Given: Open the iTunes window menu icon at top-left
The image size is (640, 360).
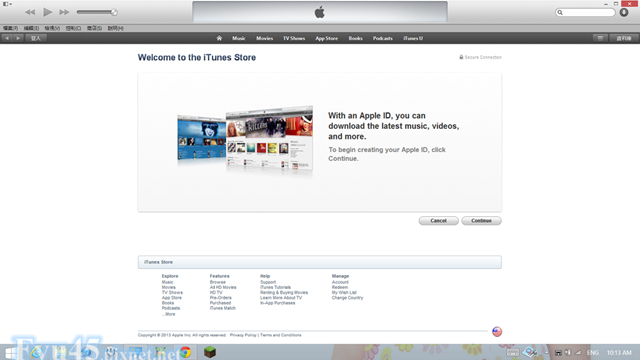Looking at the screenshot, I should click(x=7, y=4).
